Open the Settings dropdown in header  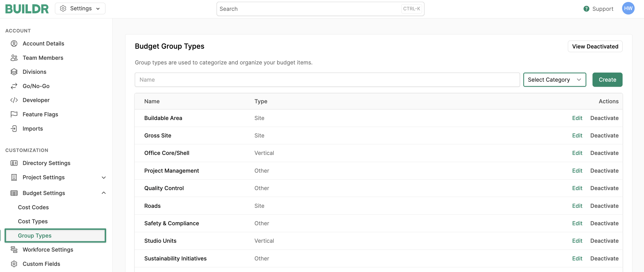click(80, 8)
